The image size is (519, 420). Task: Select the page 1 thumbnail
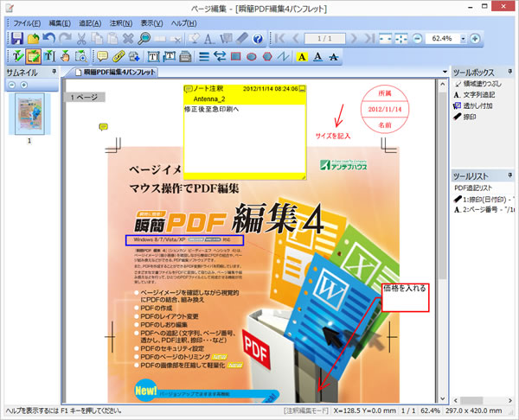click(x=29, y=114)
